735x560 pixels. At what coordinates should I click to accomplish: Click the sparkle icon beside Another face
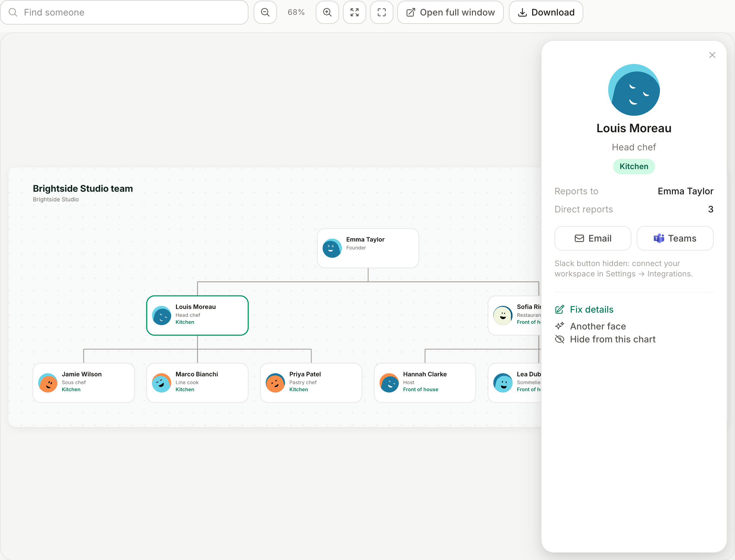(x=560, y=325)
